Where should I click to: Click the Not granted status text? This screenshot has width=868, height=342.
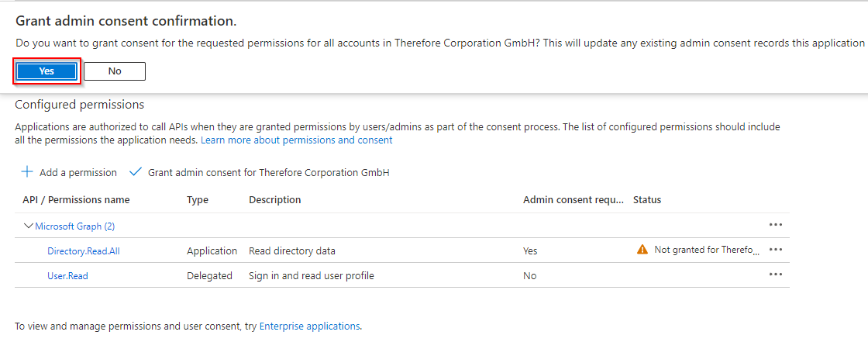[707, 250]
